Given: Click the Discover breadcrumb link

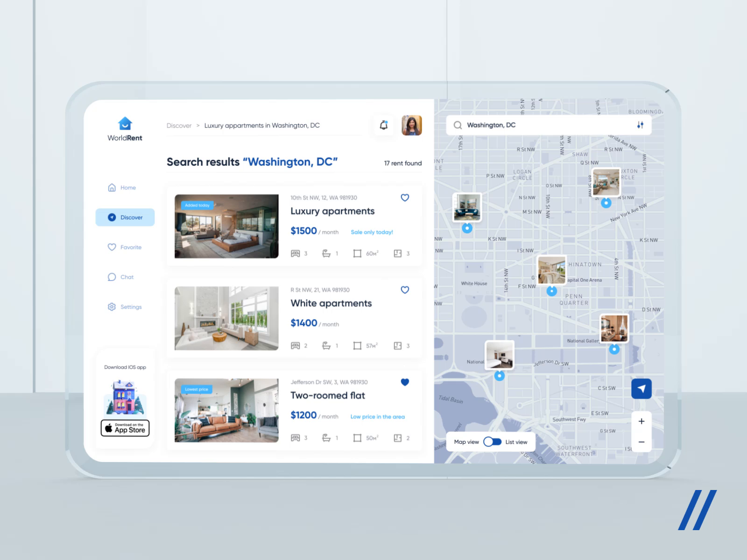Looking at the screenshot, I should [x=179, y=126].
